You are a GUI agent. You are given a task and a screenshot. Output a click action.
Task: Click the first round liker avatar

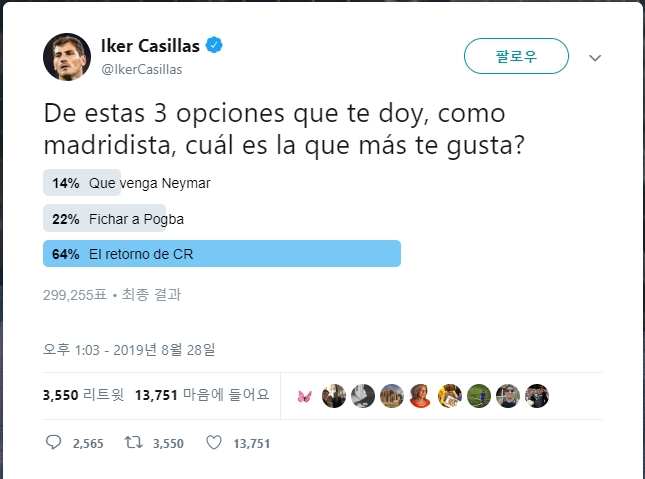(334, 396)
